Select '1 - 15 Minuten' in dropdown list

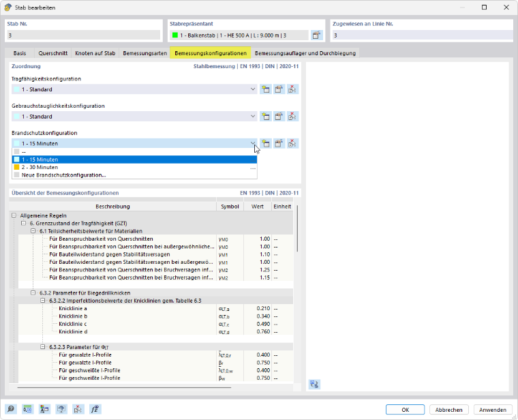[134, 160]
